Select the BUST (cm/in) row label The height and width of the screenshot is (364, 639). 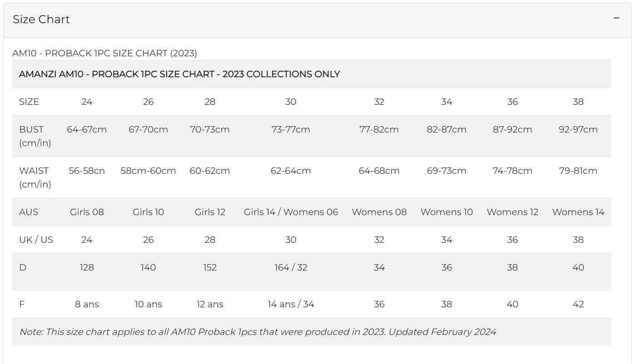34,136
